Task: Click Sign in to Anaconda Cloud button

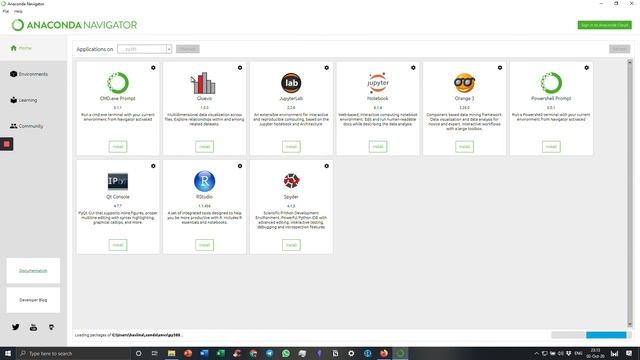Action: (x=604, y=25)
